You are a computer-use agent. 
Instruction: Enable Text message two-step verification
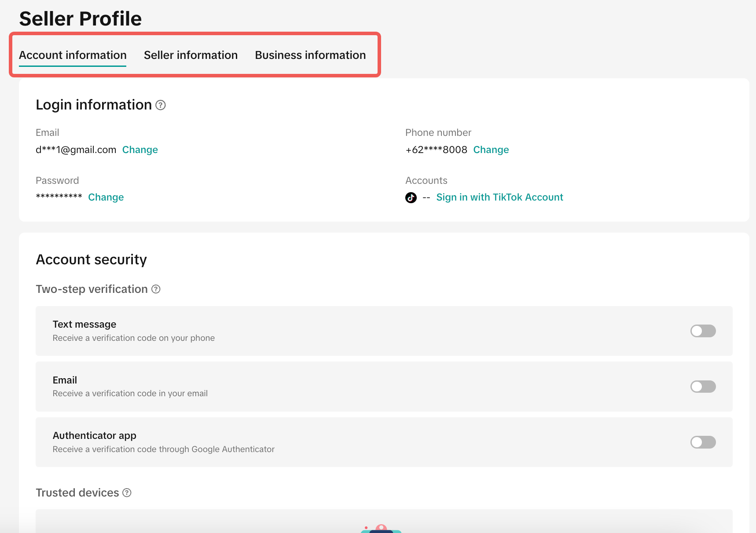(x=703, y=331)
